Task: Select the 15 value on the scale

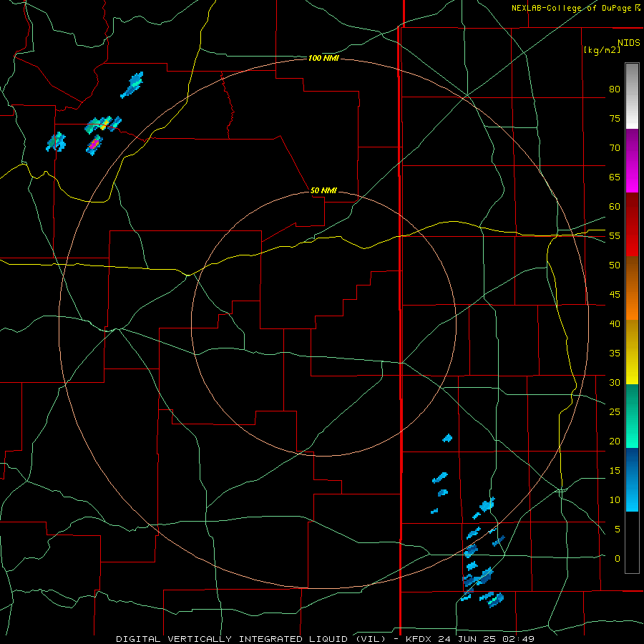Action: click(x=615, y=470)
